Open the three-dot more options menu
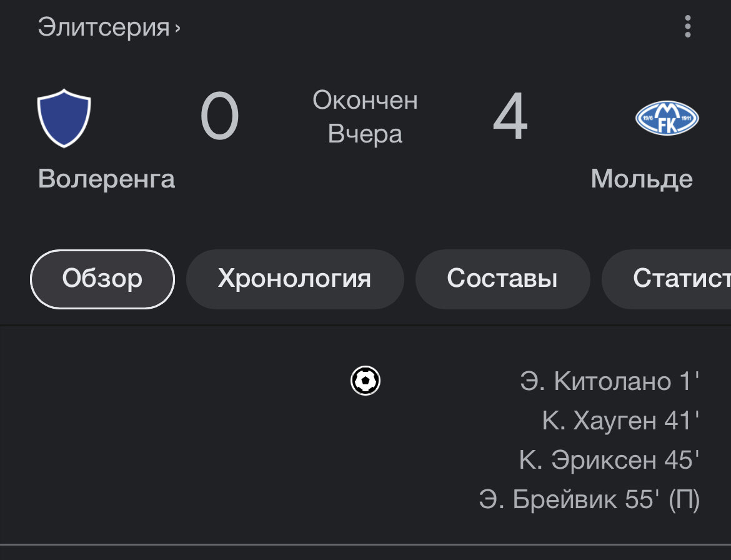 click(687, 27)
